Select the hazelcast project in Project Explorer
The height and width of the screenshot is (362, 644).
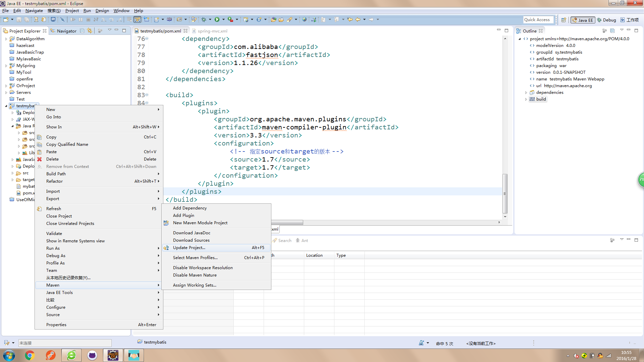(x=25, y=46)
